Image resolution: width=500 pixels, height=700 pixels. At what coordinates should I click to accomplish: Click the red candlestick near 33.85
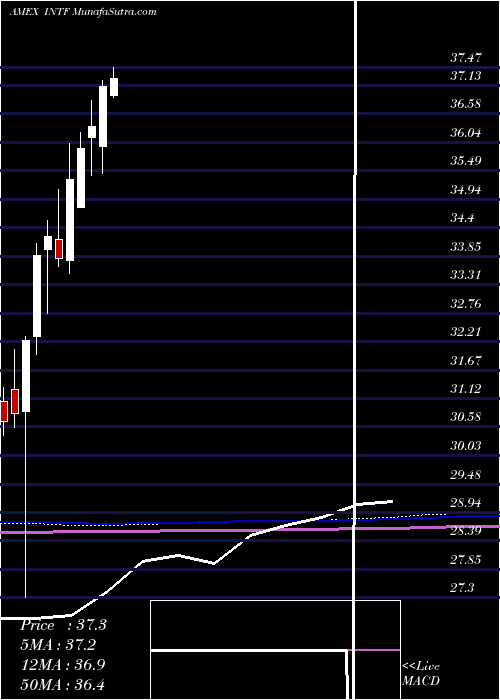59,249
